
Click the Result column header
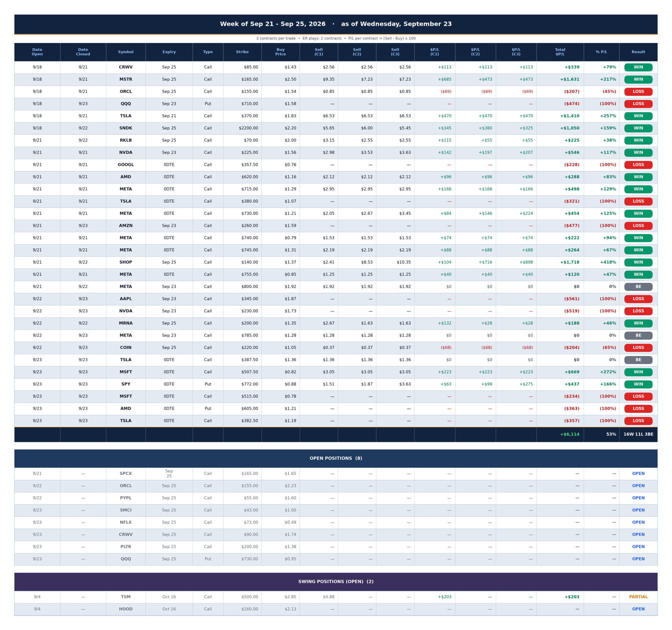pyautogui.click(x=638, y=52)
